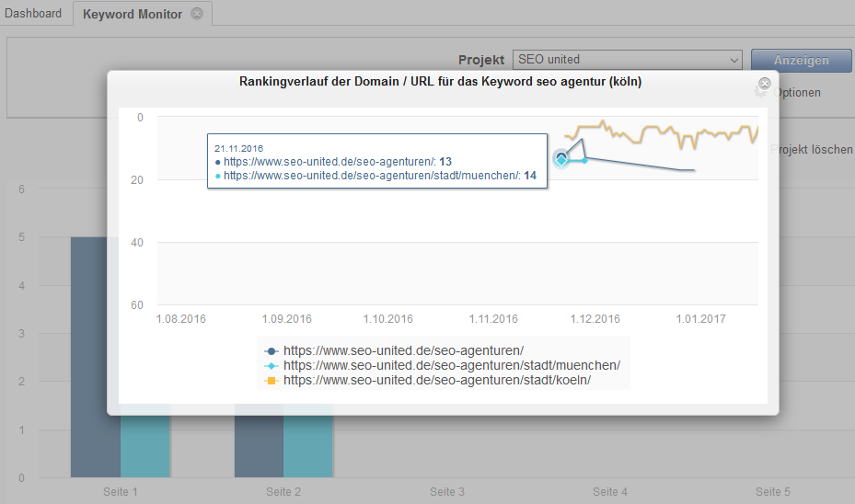Image resolution: width=855 pixels, height=504 pixels.
Task: Click the Seite 3 axis label
Action: tap(447, 491)
